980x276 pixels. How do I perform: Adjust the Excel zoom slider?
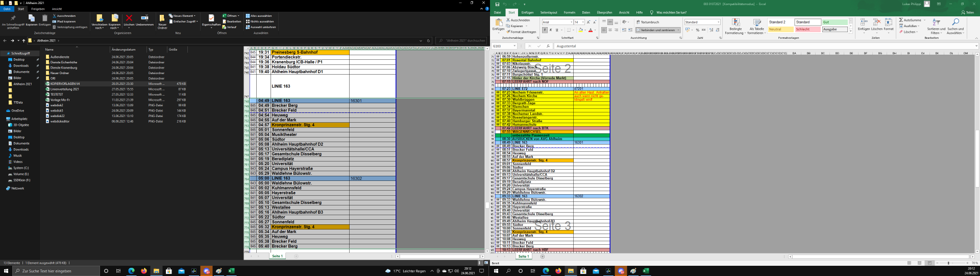948,263
